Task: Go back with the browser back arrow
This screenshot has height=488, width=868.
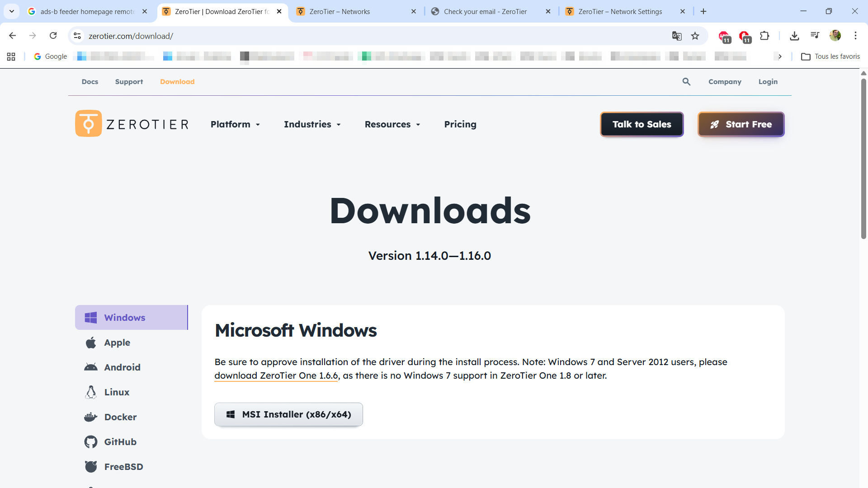Action: pyautogui.click(x=13, y=36)
